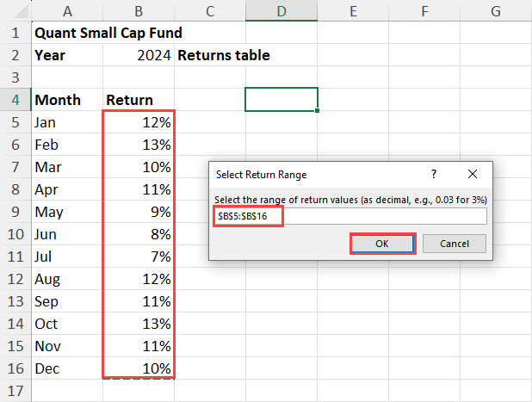Screen dimensions: 532x402
Task: Click the active cell D4
Action: click(x=281, y=99)
